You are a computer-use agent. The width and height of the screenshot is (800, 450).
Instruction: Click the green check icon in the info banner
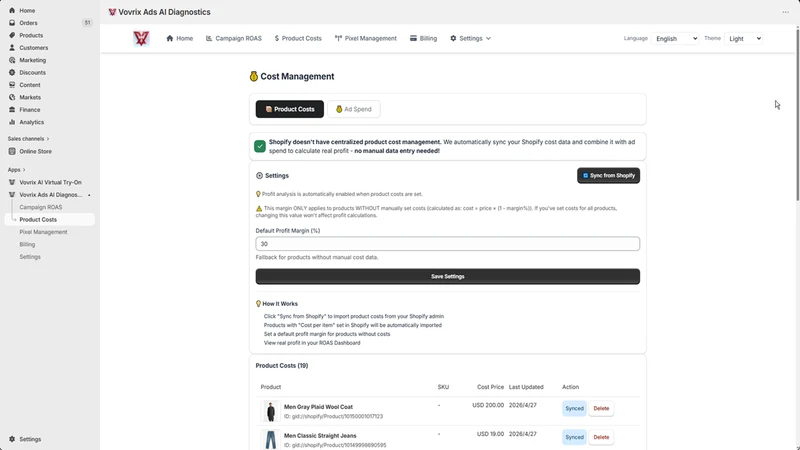260,146
